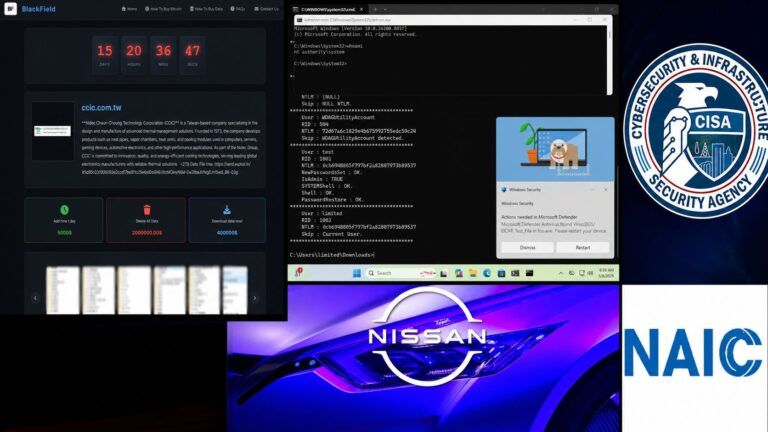
Task: Click the Dismiss button in Defender alert
Action: [x=528, y=248]
